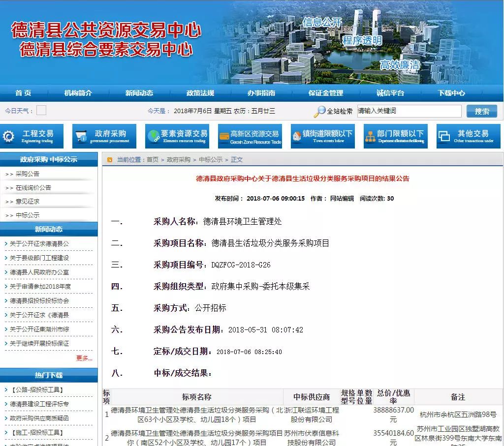Click the house icon for 镇街道限额以下

[297, 136]
